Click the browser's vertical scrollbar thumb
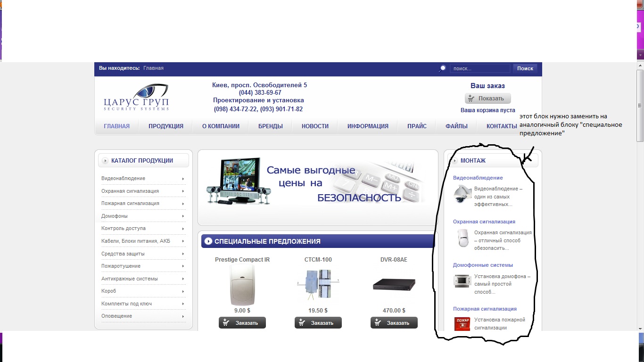The image size is (644, 362). (640, 105)
